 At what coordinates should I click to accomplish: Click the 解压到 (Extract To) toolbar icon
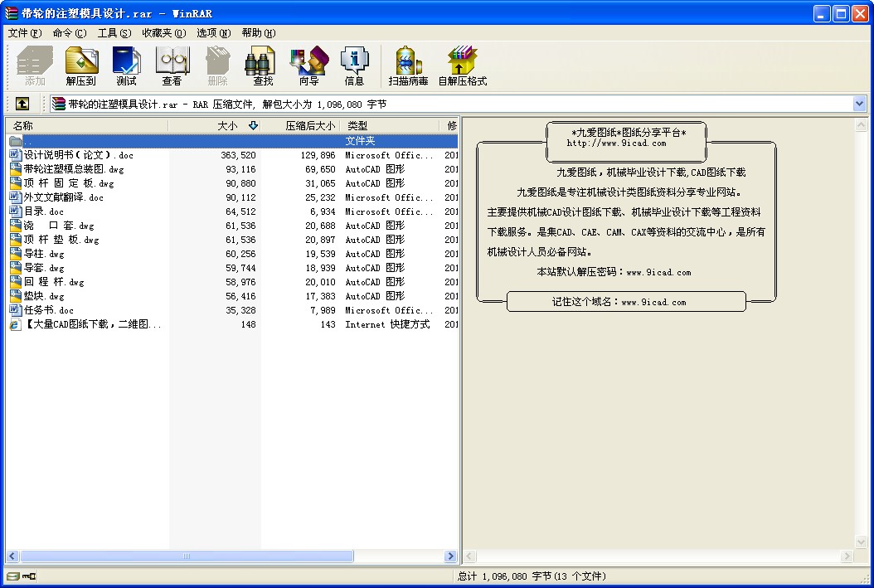click(x=81, y=66)
